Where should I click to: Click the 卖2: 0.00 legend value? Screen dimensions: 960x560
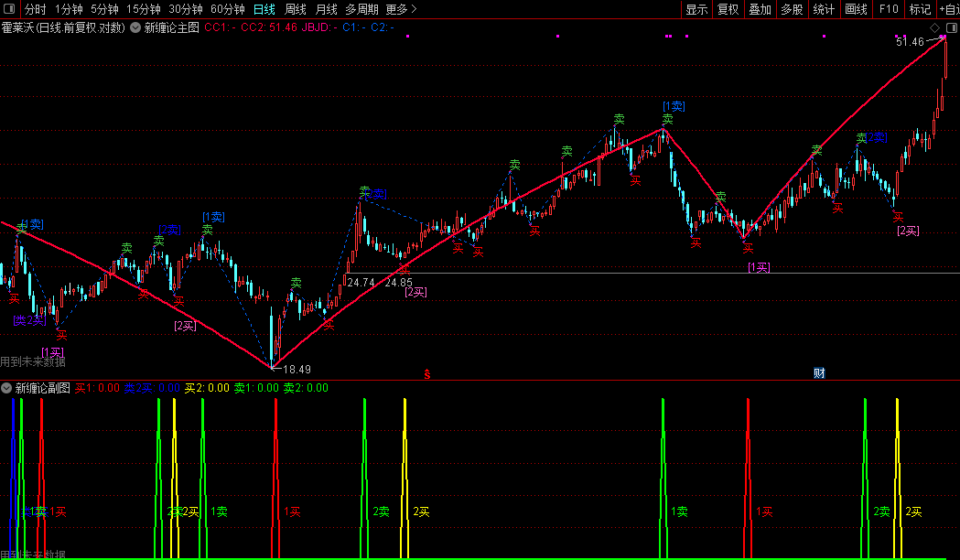[x=306, y=388]
